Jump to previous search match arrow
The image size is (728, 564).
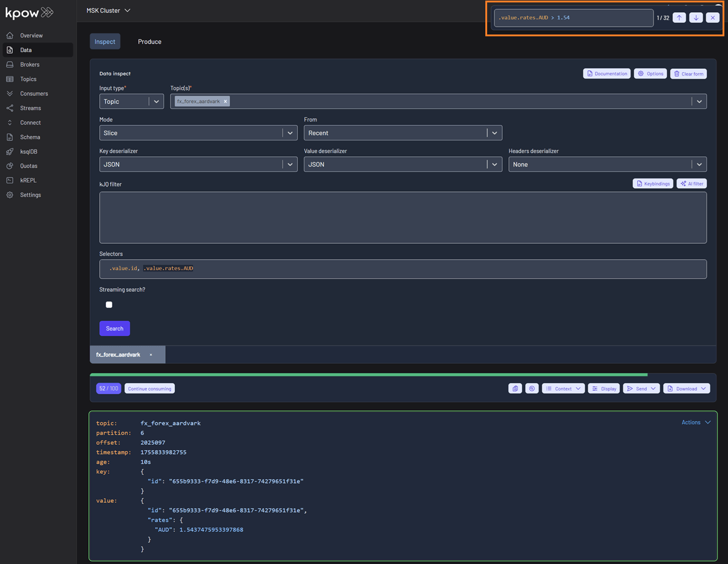679,18
